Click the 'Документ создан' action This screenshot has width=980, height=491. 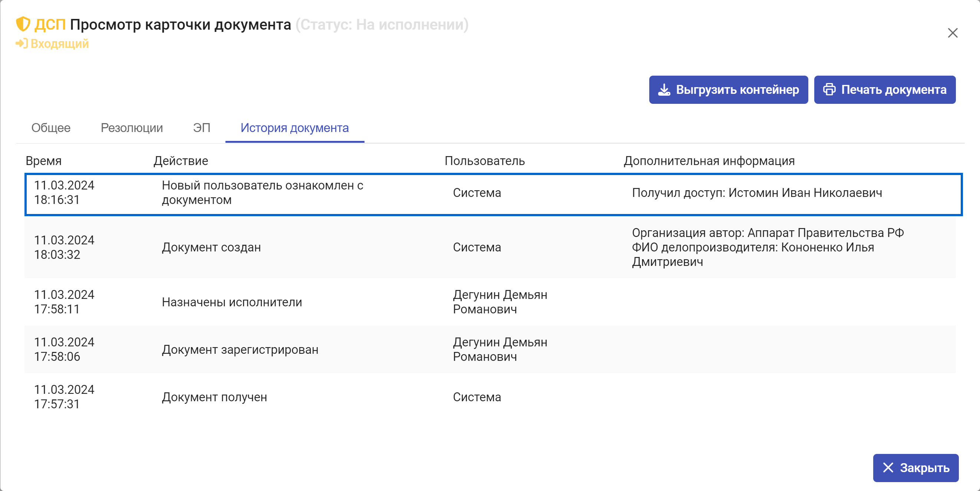211,247
